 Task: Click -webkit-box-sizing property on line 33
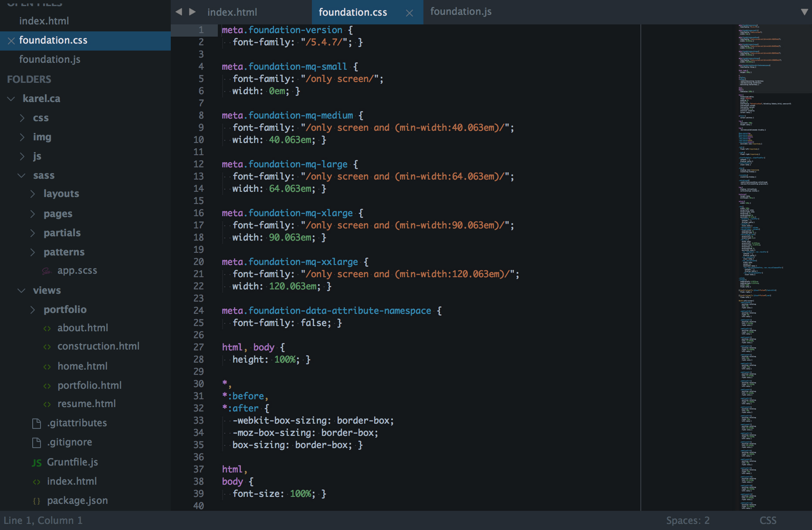[x=279, y=421]
